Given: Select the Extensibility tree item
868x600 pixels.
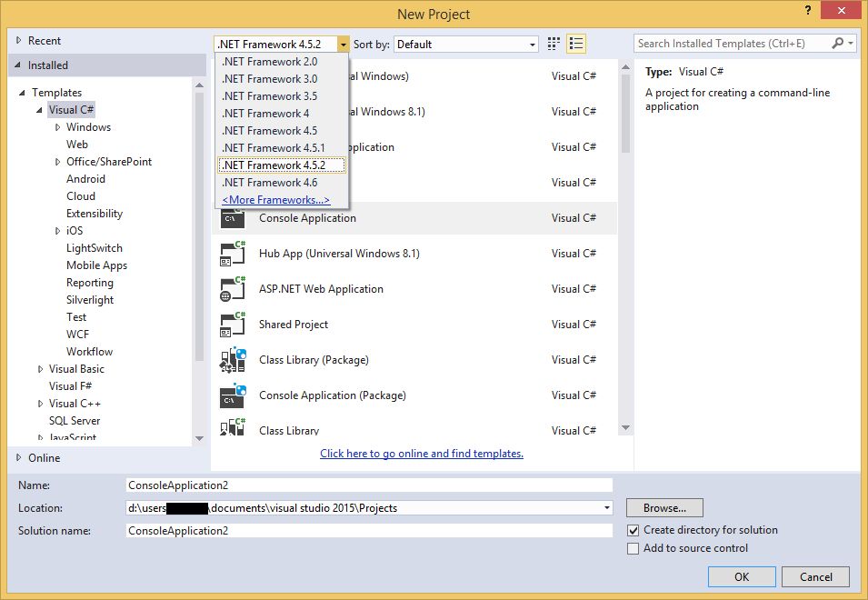Looking at the screenshot, I should click(95, 214).
